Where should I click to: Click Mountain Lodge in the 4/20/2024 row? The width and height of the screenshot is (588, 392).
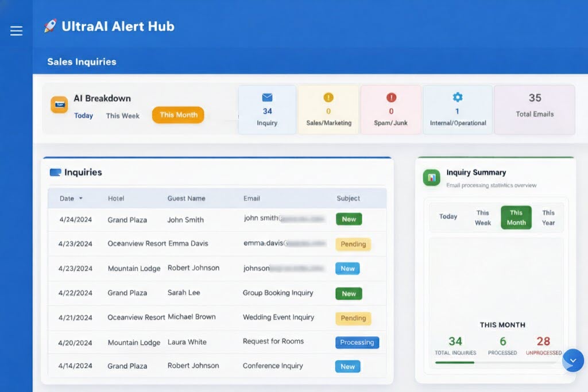click(134, 343)
